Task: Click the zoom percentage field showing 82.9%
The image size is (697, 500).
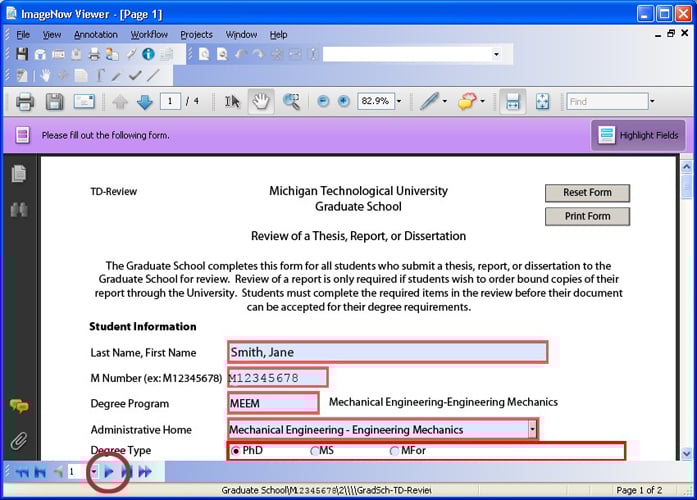Action: [376, 101]
